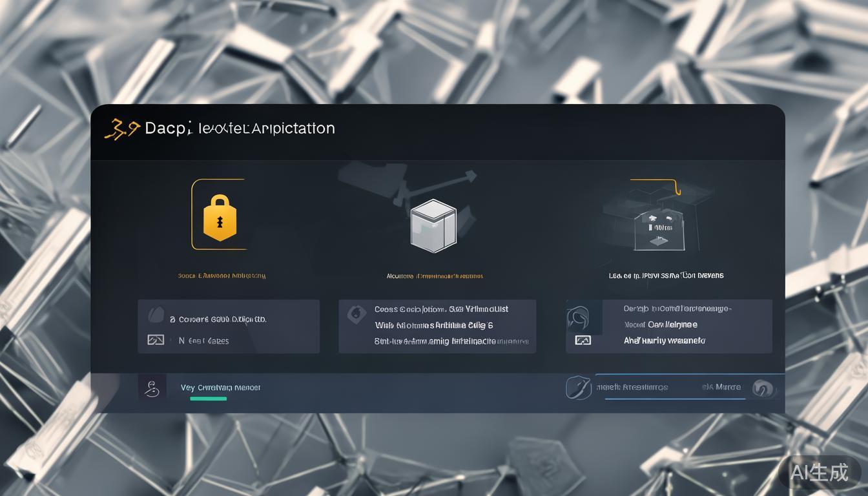
Task: Click the circular swirl icon at far bottom right
Action: point(764,387)
